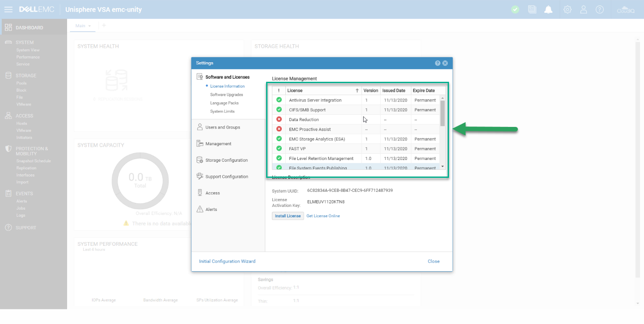
Task: Click the red status icon for EMC Proactive Assist
Action: 279,129
